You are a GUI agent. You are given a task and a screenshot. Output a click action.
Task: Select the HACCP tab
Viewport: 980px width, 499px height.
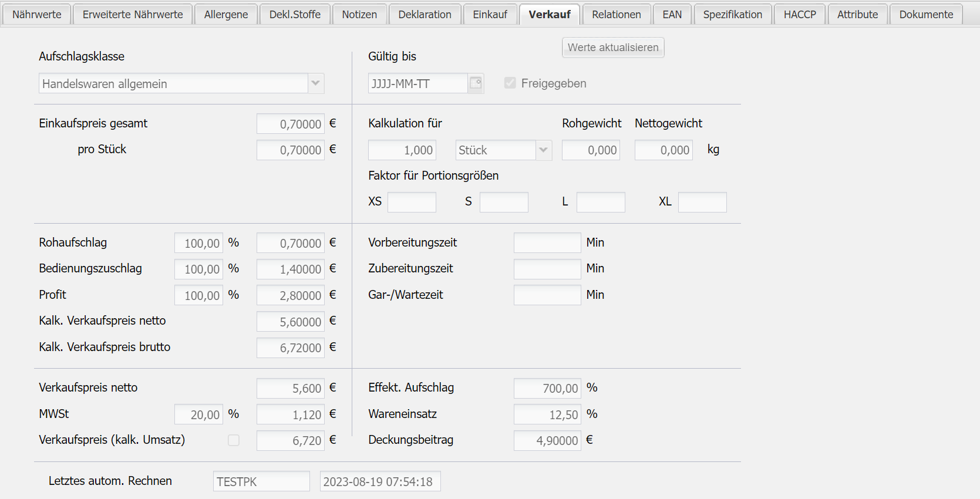[800, 15]
